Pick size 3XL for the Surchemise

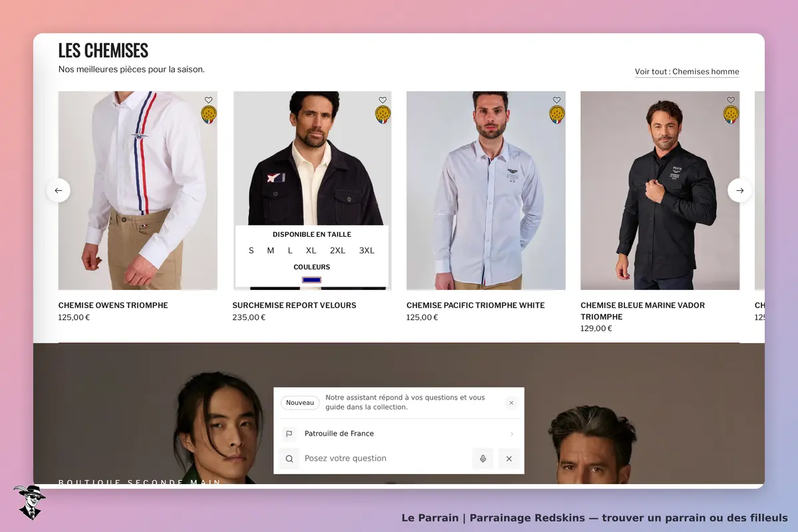tap(367, 251)
